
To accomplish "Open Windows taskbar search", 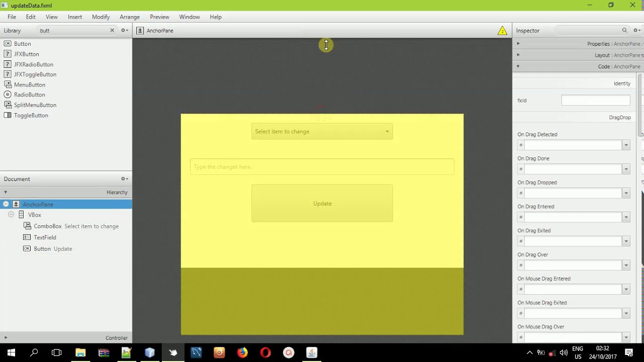I will tap(34, 352).
